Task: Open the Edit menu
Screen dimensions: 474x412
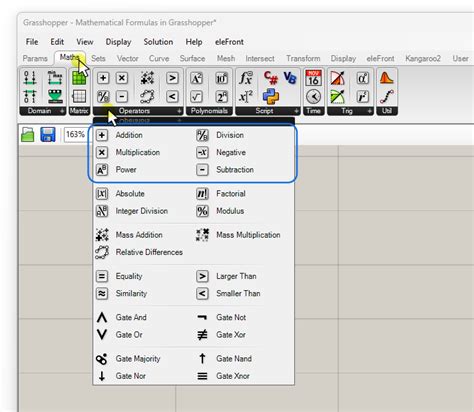Action: point(57,42)
